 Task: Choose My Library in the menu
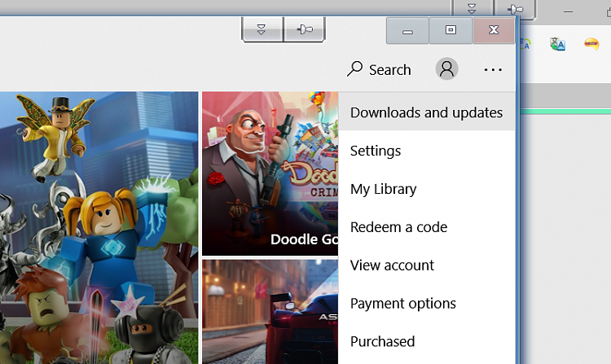pos(427,188)
